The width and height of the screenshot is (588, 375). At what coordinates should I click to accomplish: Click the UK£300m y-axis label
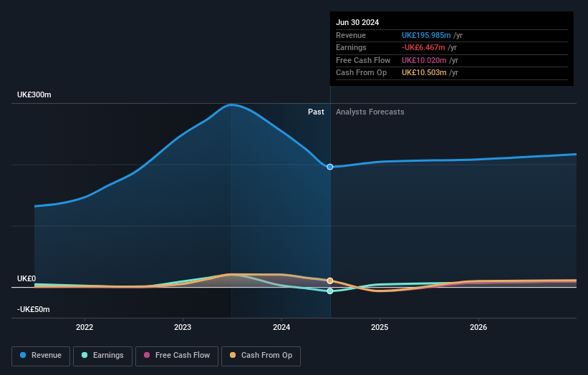34,94
